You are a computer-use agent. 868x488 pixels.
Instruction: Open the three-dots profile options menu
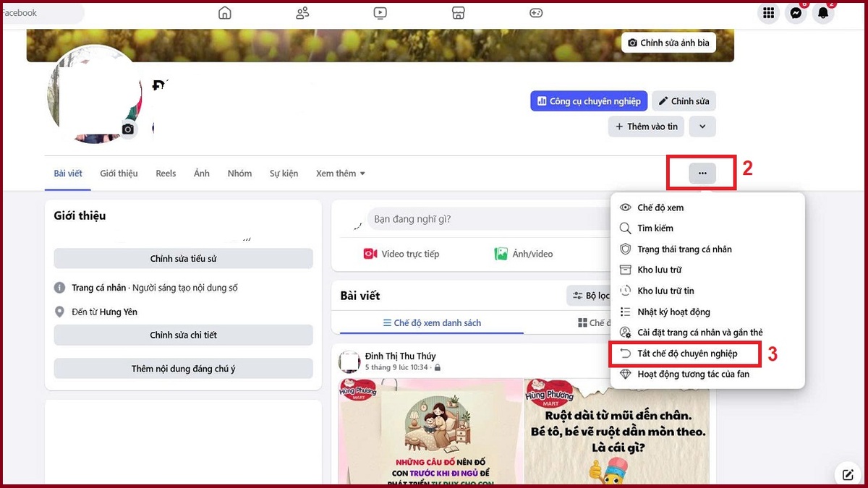[x=702, y=174]
